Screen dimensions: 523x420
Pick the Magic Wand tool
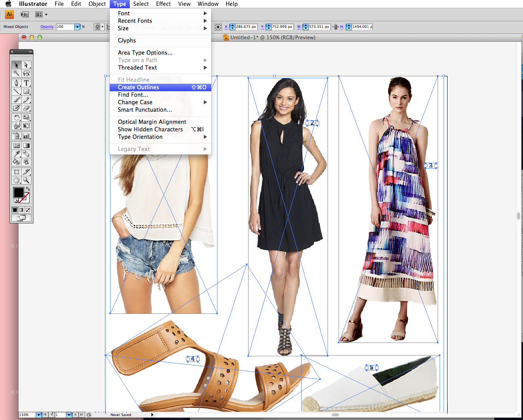[17, 73]
